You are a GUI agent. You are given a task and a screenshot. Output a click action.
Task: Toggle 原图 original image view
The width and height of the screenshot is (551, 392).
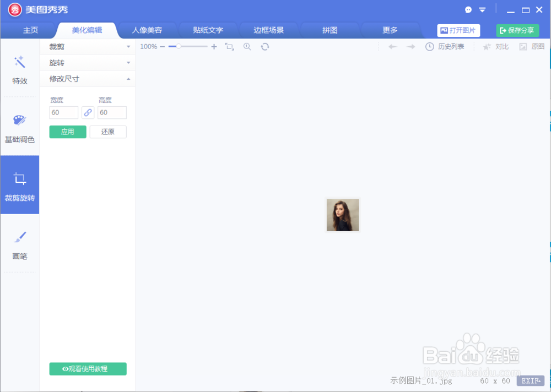(x=532, y=47)
